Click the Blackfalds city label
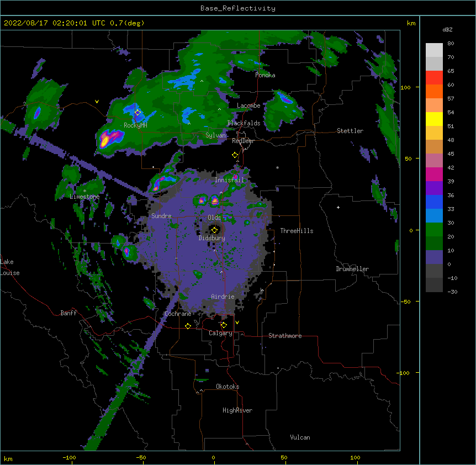The width and height of the screenshot is (476, 465). [244, 123]
